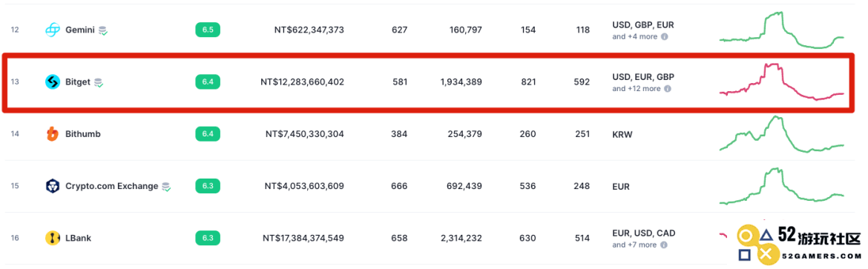Expand Bitget's 'and +12 more' fiat list
Viewport: 868px width, 269px height.
point(637,89)
